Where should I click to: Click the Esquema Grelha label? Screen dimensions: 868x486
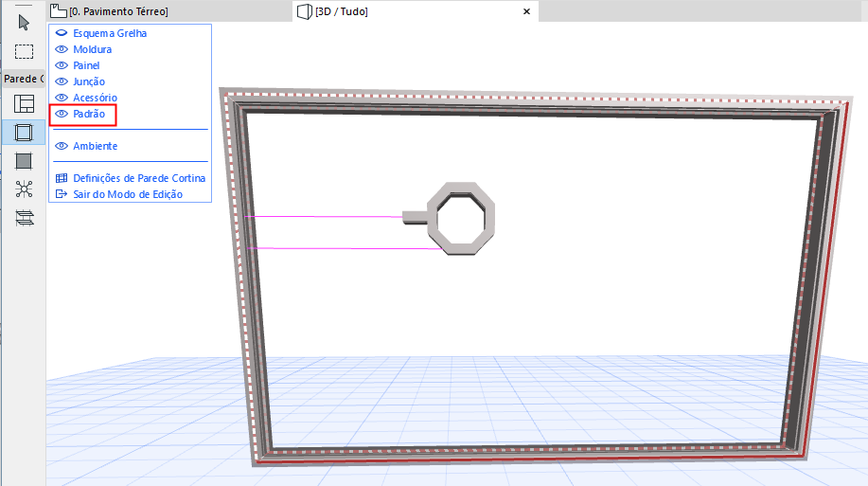[110, 33]
